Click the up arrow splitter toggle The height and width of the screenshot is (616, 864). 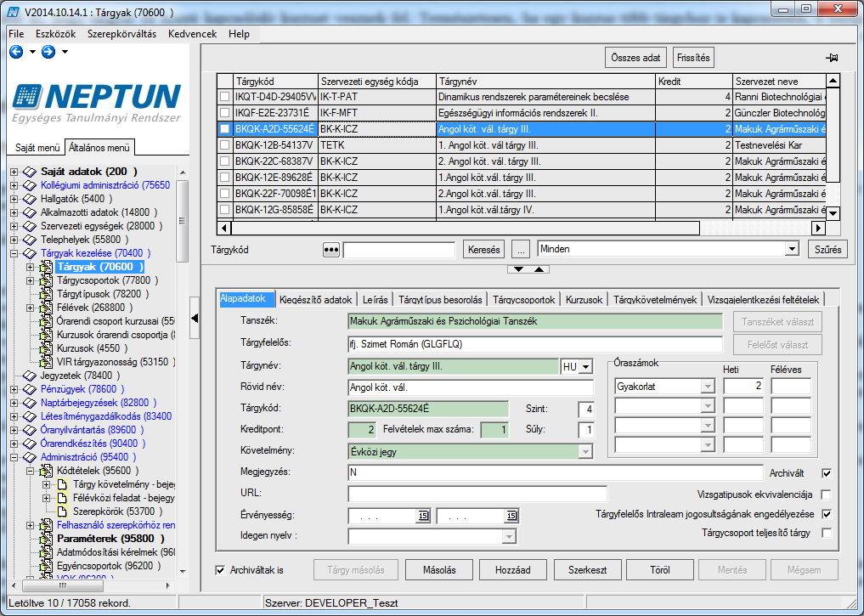pyautogui.click(x=539, y=268)
